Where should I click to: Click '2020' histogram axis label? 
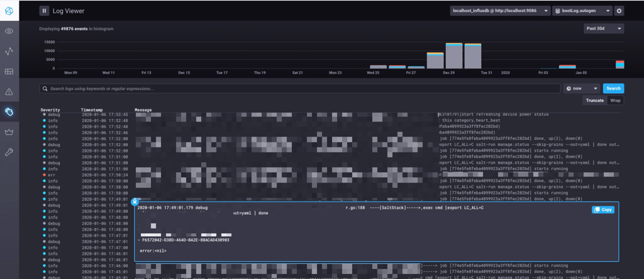tap(505, 72)
